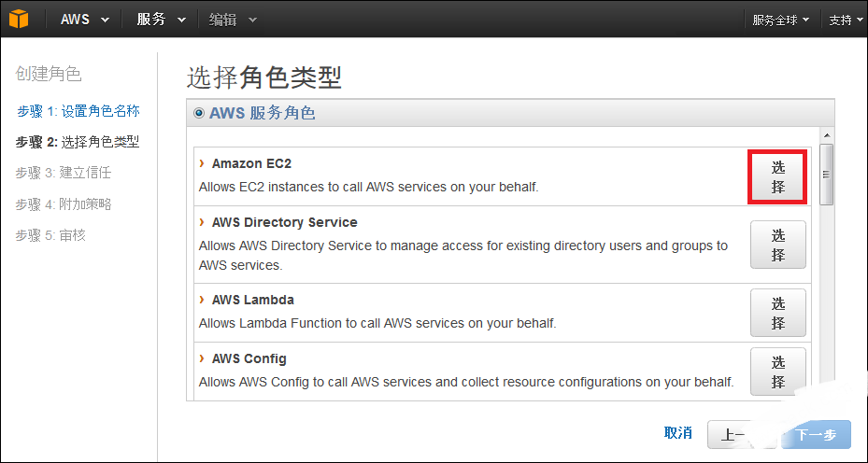
Task: Click 选择 button for AWS Config
Action: 777,372
